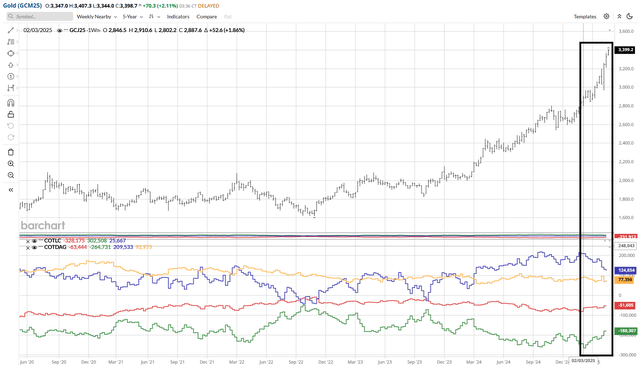Delete drawings with the trash icon
The width and height of the screenshot is (640, 365).
11,152
